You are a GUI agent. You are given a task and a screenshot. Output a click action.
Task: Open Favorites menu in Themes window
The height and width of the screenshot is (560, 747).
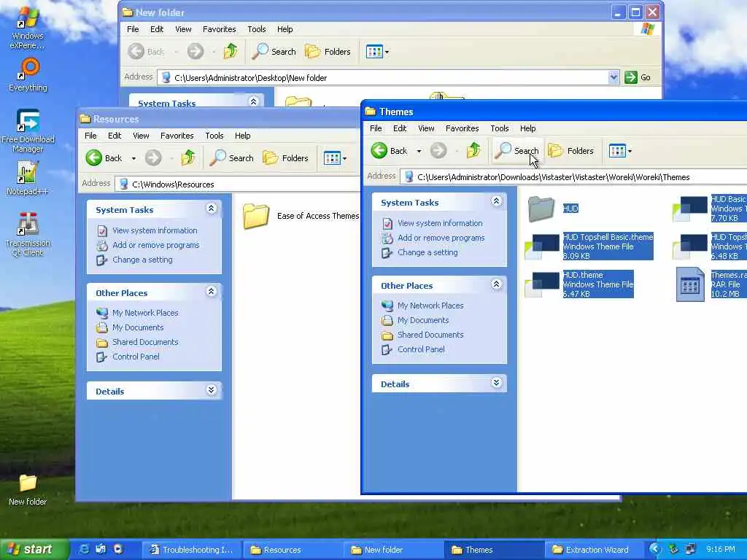[x=462, y=128]
